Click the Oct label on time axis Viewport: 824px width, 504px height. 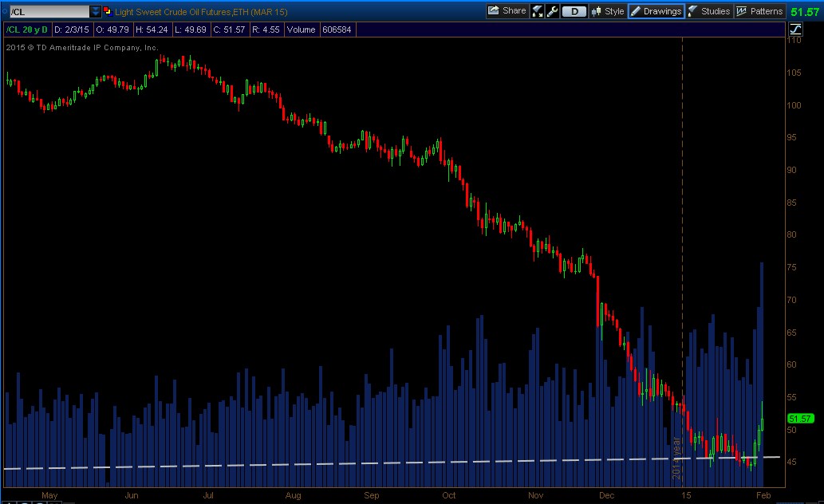tap(449, 495)
